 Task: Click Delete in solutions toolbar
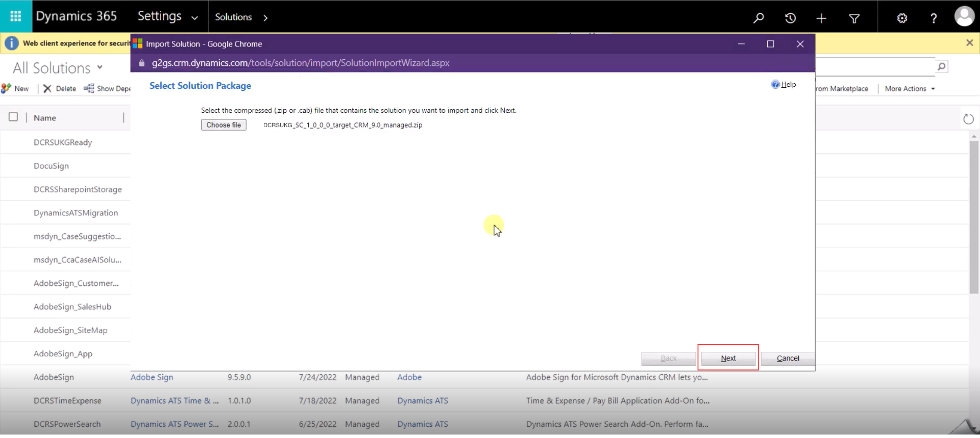tap(60, 88)
